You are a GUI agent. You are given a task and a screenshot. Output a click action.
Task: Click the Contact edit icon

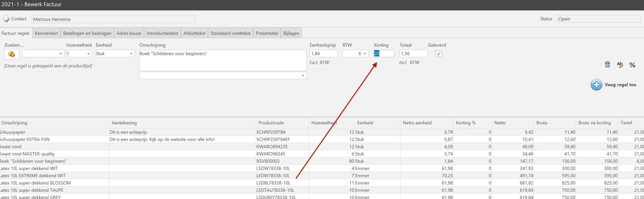pos(6,19)
